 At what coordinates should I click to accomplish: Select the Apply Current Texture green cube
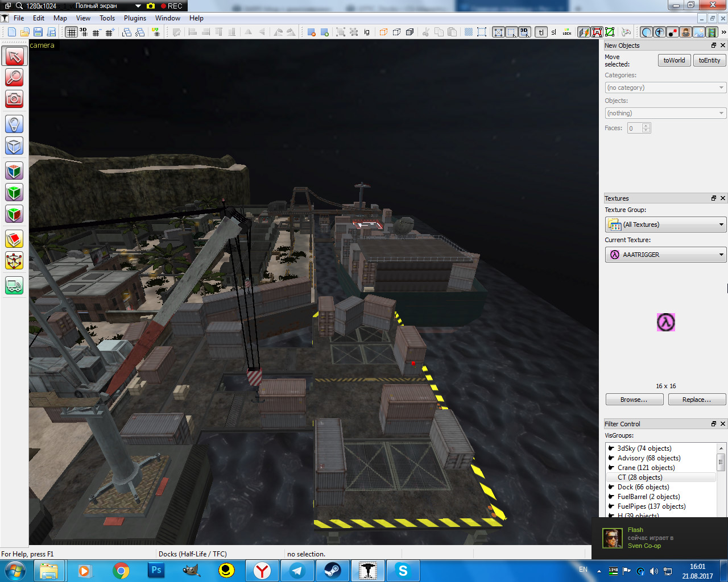(x=14, y=192)
